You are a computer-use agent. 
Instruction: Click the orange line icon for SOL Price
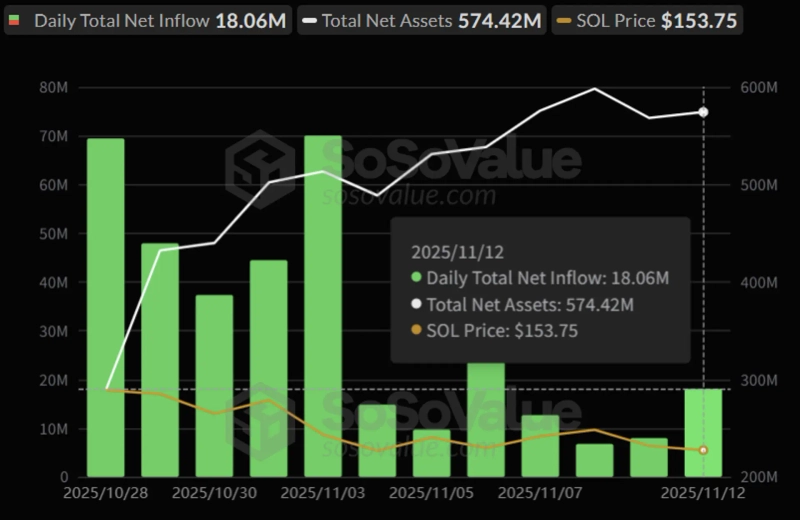pyautogui.click(x=565, y=20)
